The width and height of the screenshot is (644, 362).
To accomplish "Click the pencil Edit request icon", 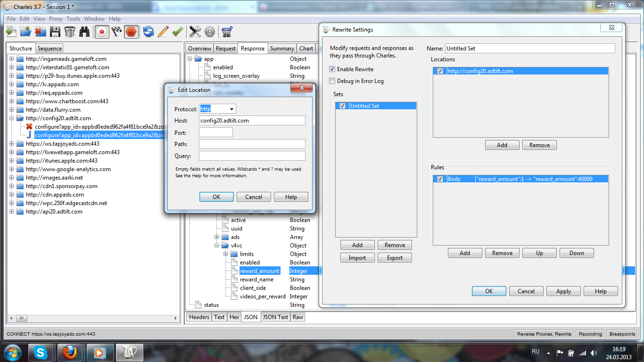I will (163, 32).
